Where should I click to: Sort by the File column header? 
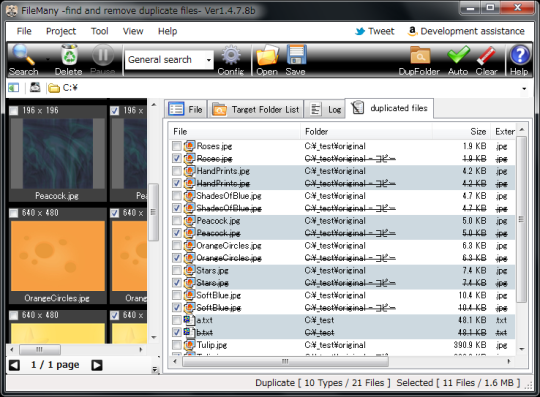(x=235, y=132)
